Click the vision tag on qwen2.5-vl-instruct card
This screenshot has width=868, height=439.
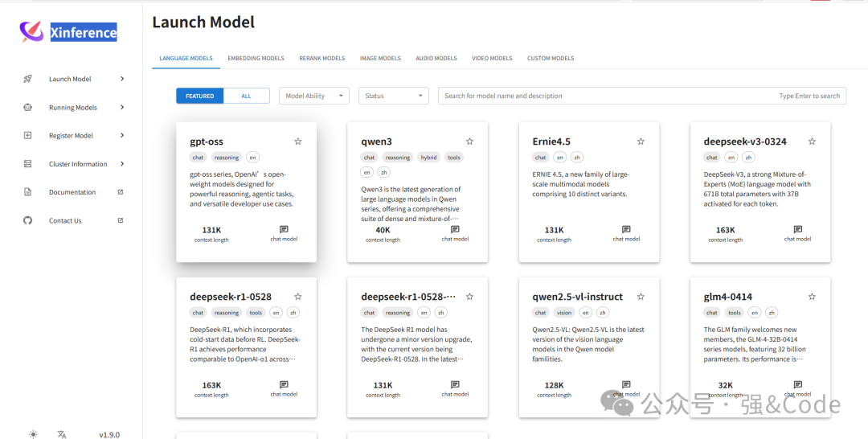[564, 312]
